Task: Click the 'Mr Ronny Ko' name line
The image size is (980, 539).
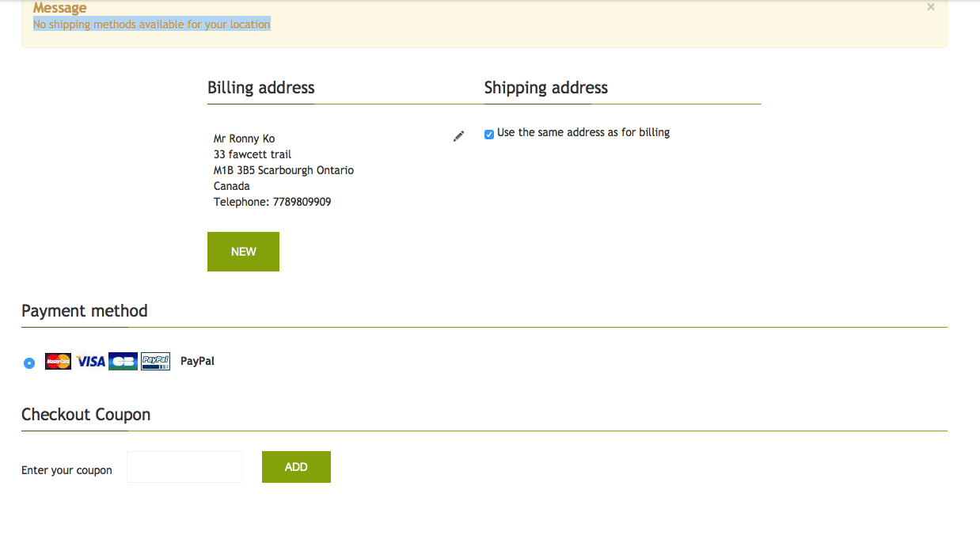Action: tap(245, 139)
